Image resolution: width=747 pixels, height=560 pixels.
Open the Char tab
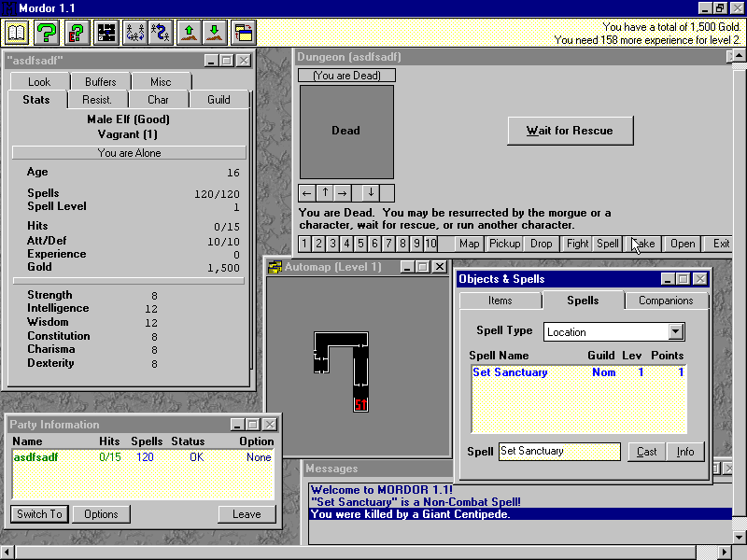[158, 100]
